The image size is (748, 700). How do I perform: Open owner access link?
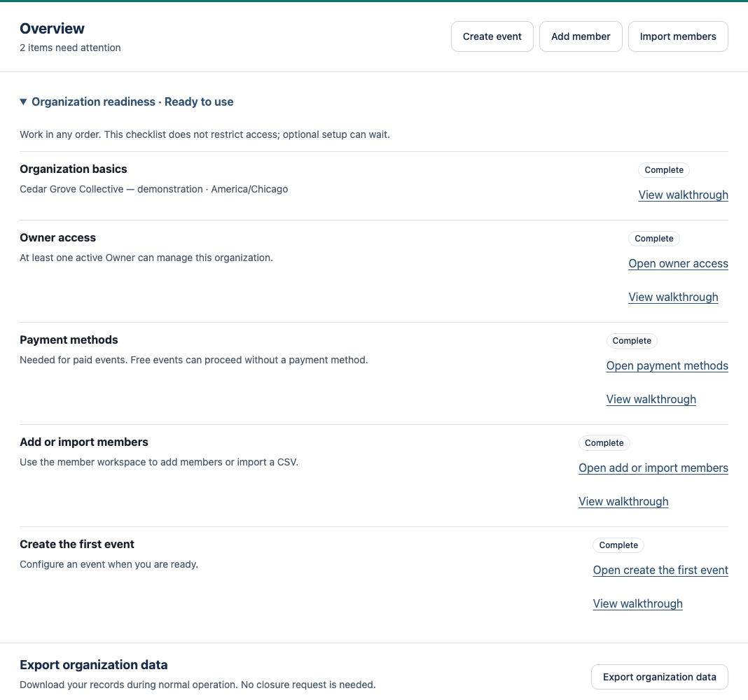(678, 263)
